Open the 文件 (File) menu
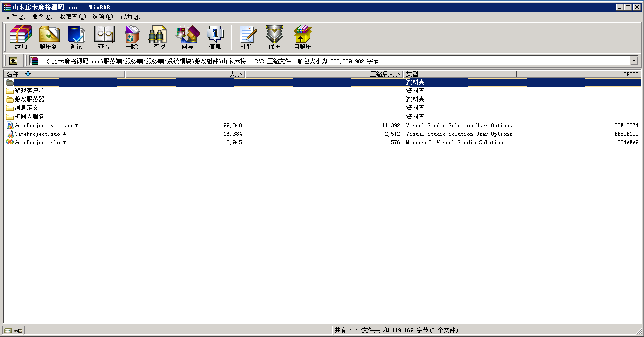This screenshot has height=337, width=644. coord(15,17)
